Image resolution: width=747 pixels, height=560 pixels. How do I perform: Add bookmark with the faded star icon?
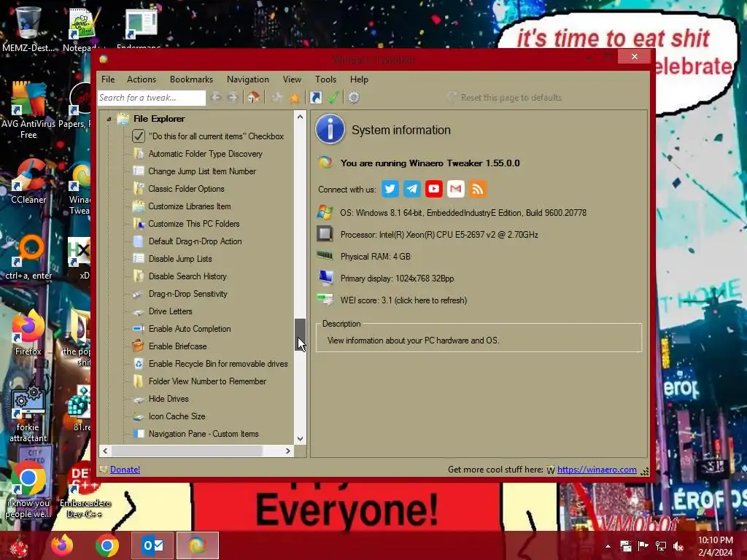(x=277, y=98)
